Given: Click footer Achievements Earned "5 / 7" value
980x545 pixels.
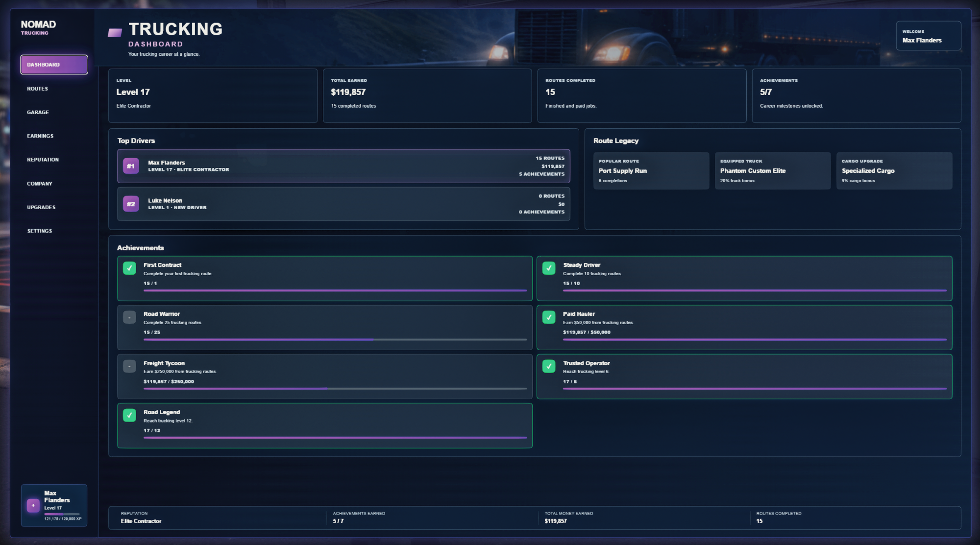Looking at the screenshot, I should point(338,521).
